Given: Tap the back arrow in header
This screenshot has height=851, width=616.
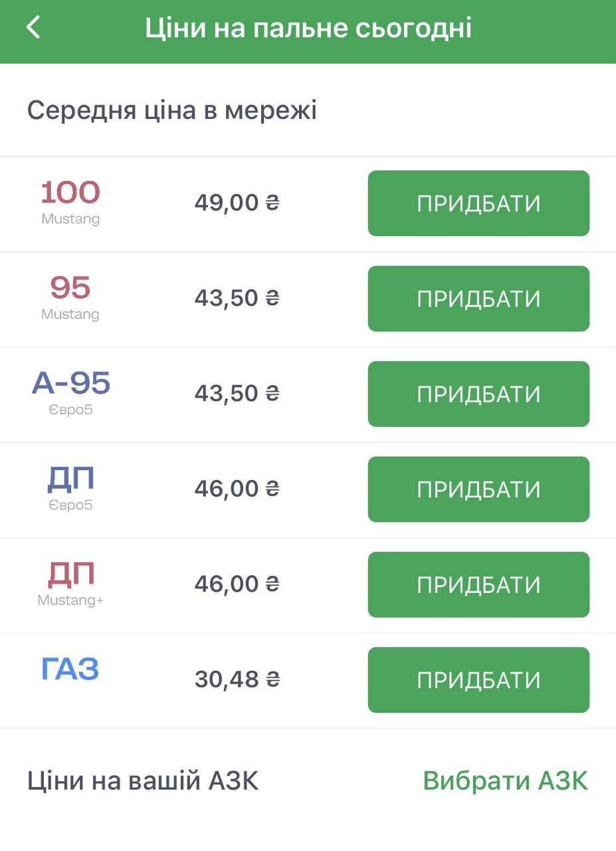Looking at the screenshot, I should pos(33,28).
